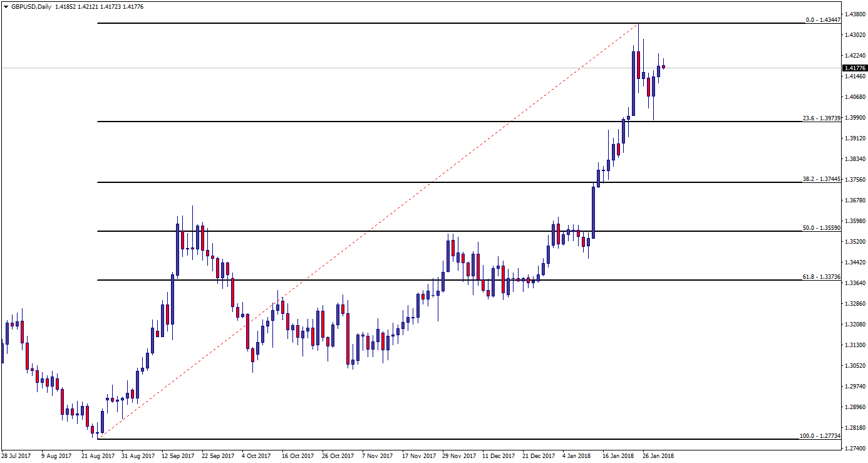Click the 1.43800 price axis value

pos(855,14)
